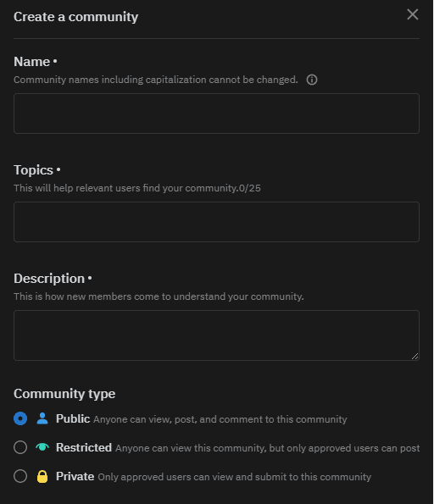Screen dimensions: 434x504
Task: Click the textarea resize grip icon
Action: (415, 356)
